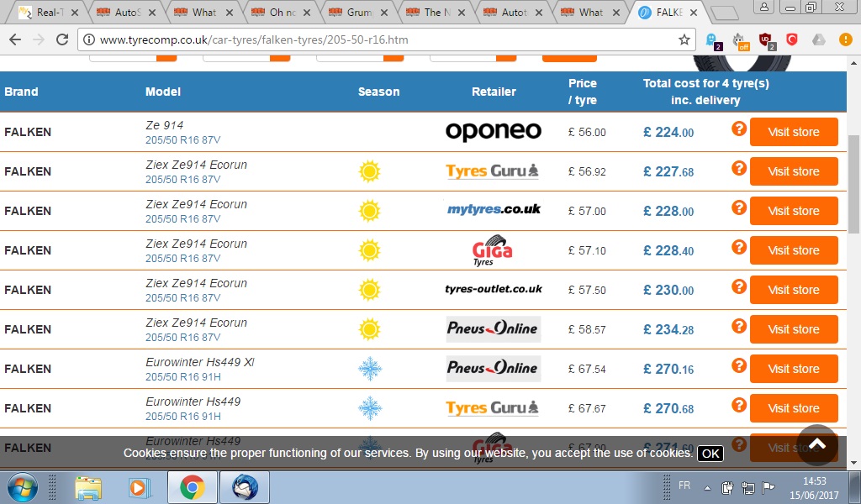Click help icon for £ 270.68 row
The height and width of the screenshot is (504, 861).
(x=739, y=405)
